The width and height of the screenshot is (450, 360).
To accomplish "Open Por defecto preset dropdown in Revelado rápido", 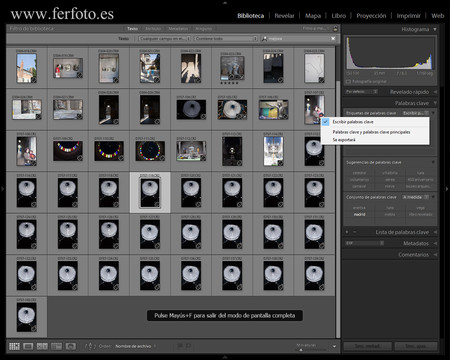I will (x=362, y=91).
